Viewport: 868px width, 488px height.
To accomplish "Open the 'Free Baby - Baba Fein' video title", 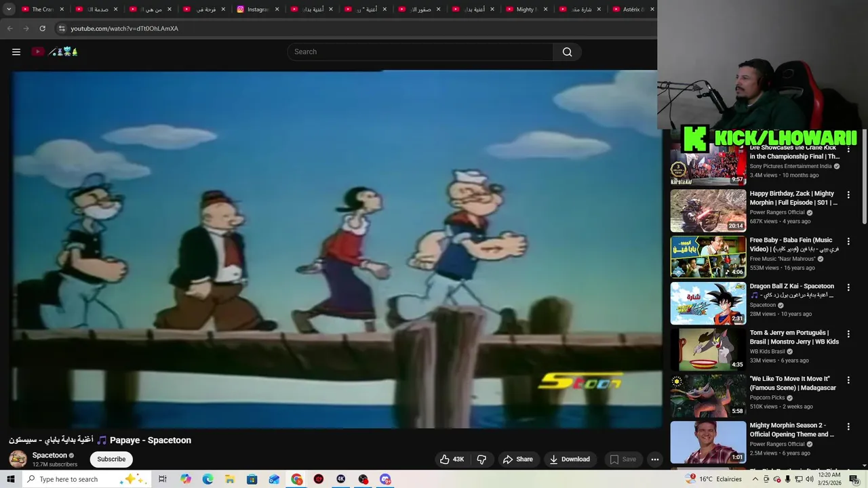I will tap(794, 244).
